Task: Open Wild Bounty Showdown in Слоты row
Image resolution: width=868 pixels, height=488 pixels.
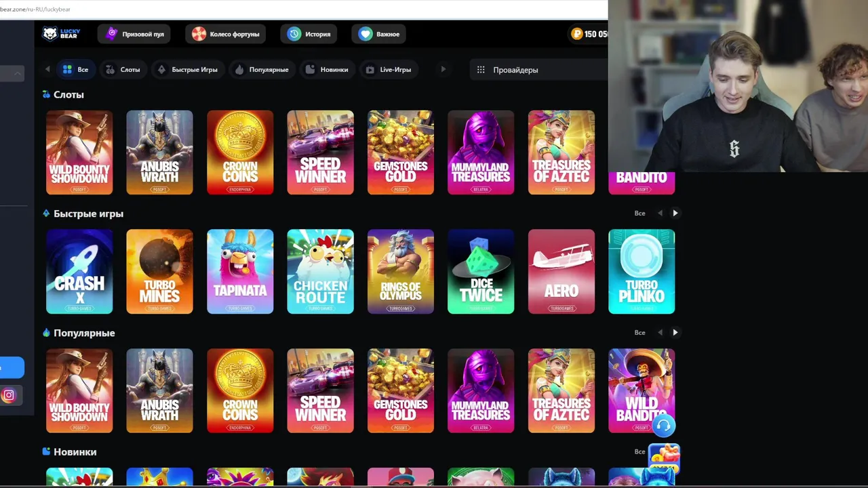Action: [79, 152]
